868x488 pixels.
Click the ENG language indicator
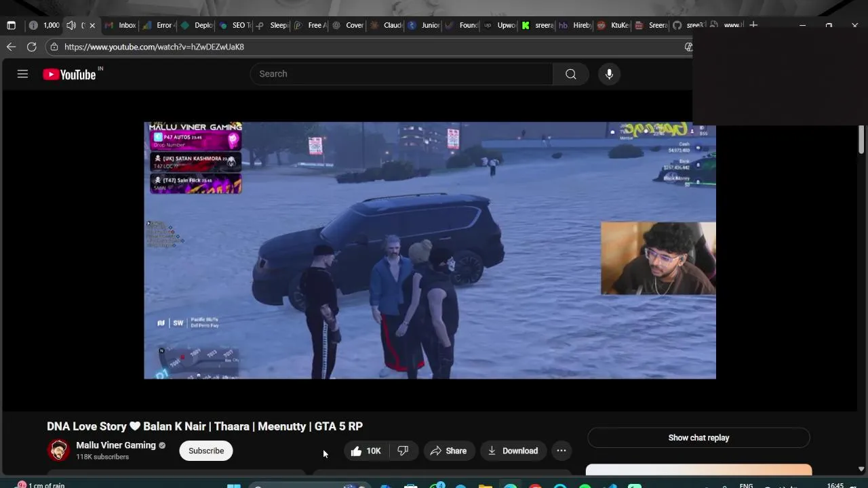[x=746, y=485]
